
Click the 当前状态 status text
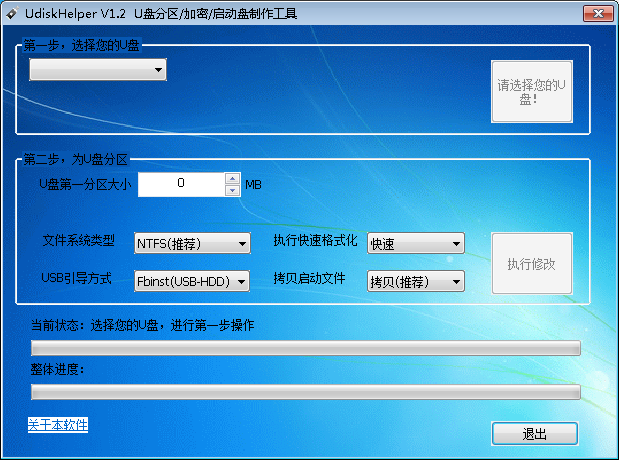pos(143,325)
